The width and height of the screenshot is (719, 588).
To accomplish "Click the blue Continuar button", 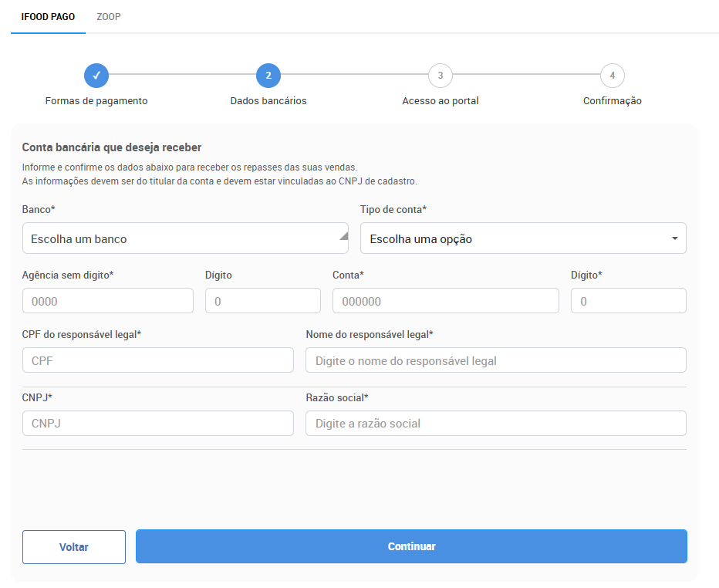I will coord(411,546).
